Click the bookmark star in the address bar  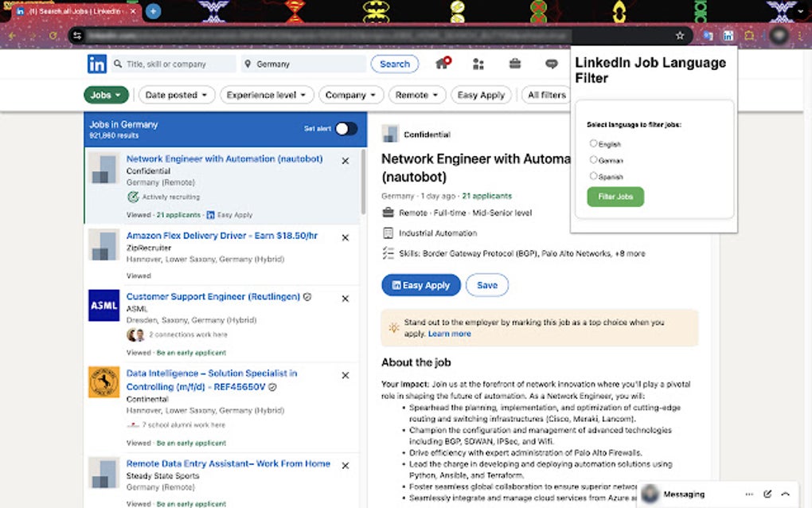tap(681, 35)
